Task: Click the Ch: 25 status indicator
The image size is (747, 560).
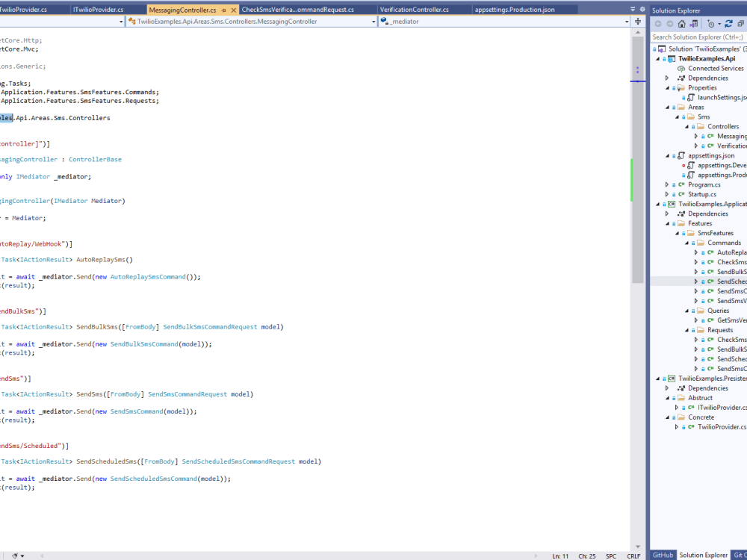Action: pos(587,556)
